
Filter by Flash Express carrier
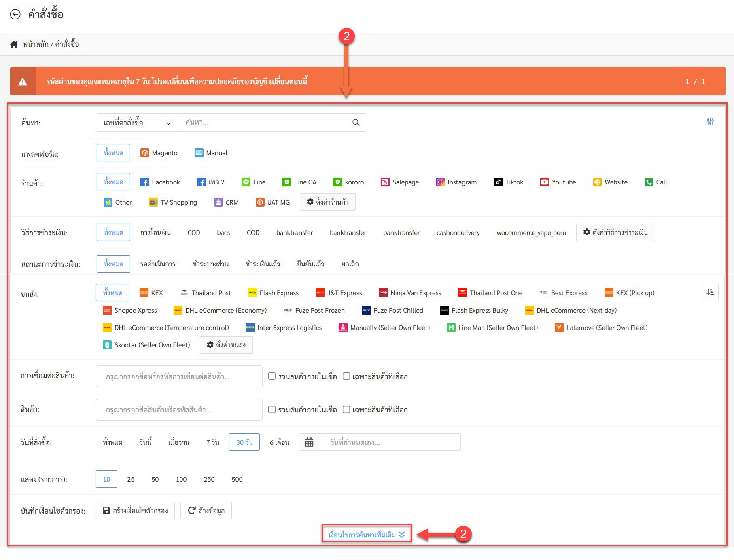(x=274, y=293)
